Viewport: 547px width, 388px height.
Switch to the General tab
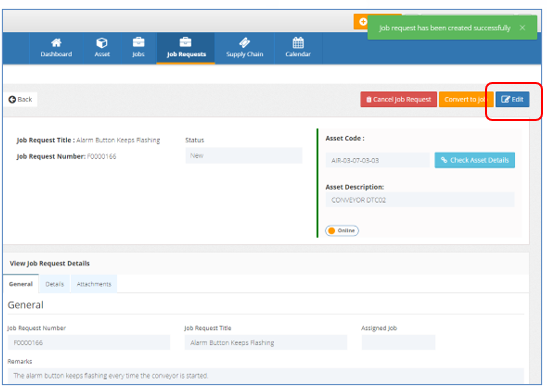[x=21, y=284]
